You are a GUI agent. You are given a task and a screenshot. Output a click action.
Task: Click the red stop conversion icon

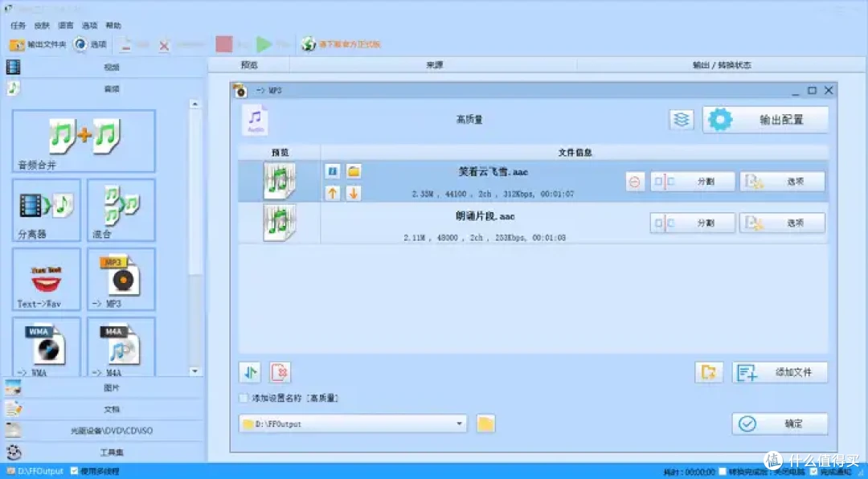click(224, 44)
